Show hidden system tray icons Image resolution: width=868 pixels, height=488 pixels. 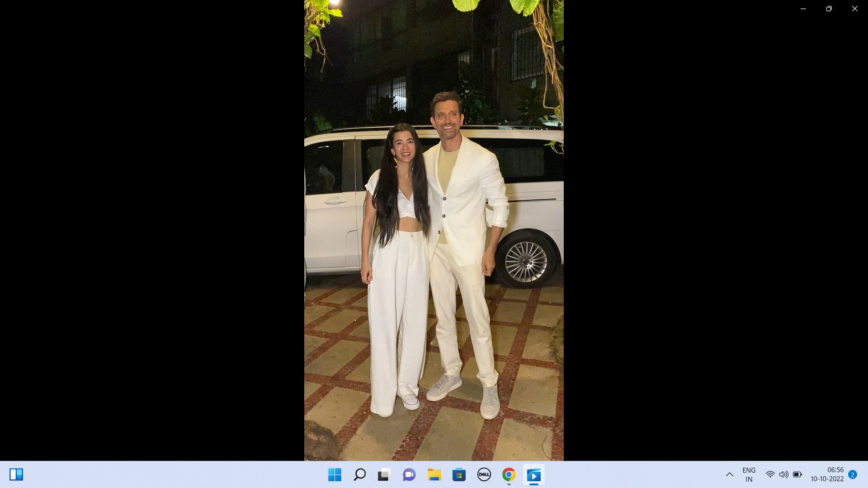click(729, 474)
